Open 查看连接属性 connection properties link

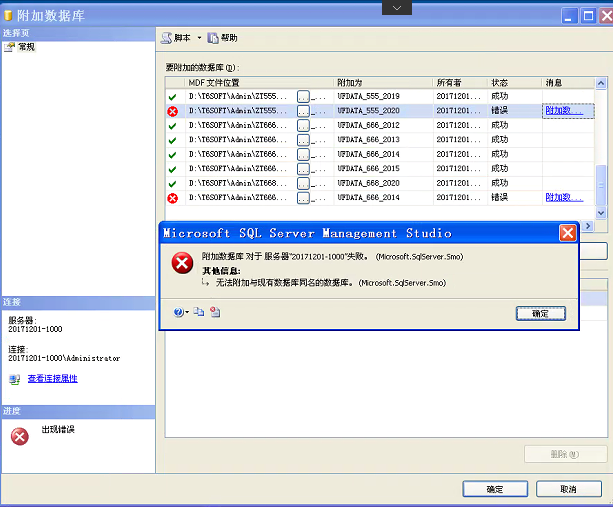click(53, 378)
